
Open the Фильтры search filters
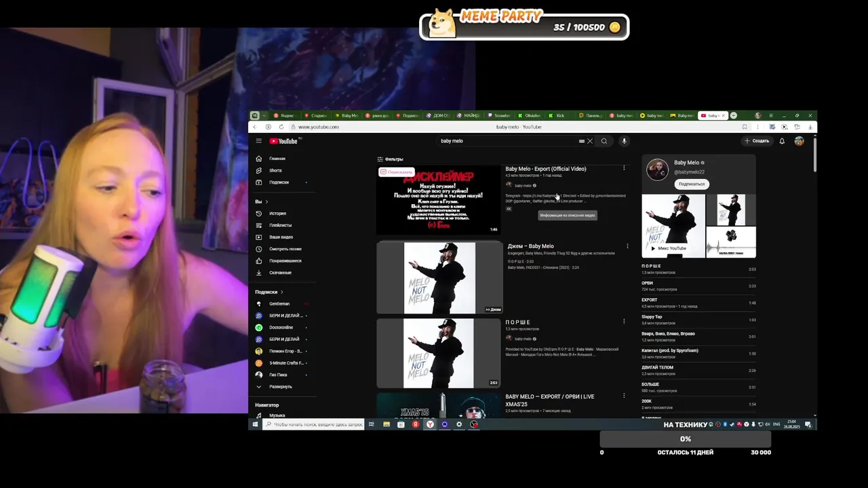pyautogui.click(x=390, y=159)
